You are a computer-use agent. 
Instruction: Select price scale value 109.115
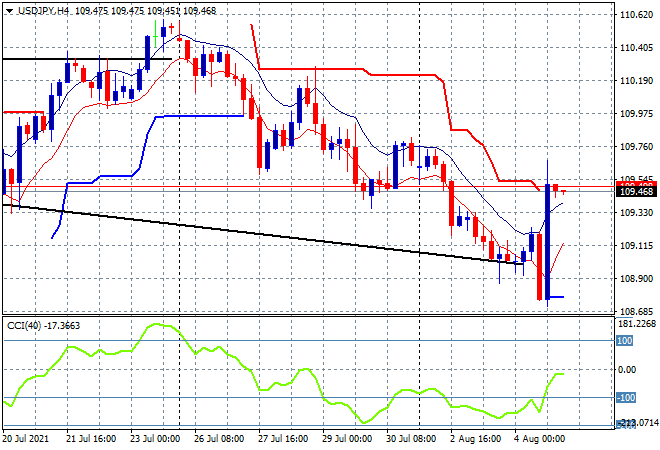(x=636, y=245)
